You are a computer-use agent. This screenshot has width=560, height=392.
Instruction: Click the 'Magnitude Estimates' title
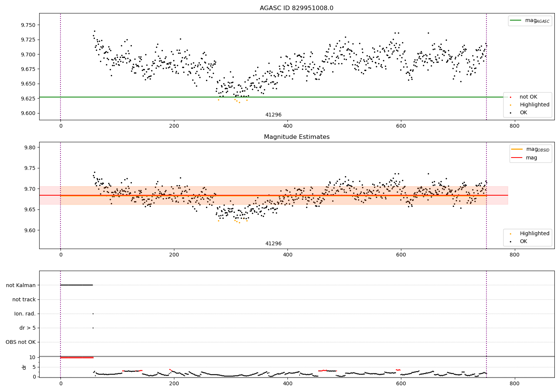[297, 137]
